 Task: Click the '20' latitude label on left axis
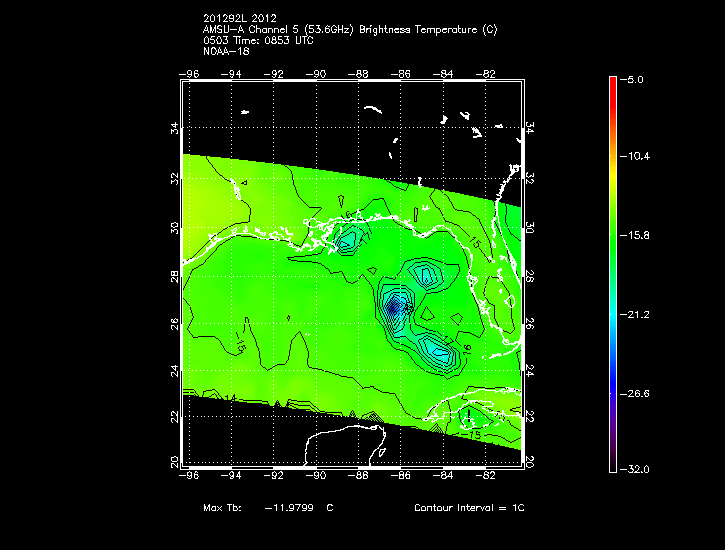(174, 462)
